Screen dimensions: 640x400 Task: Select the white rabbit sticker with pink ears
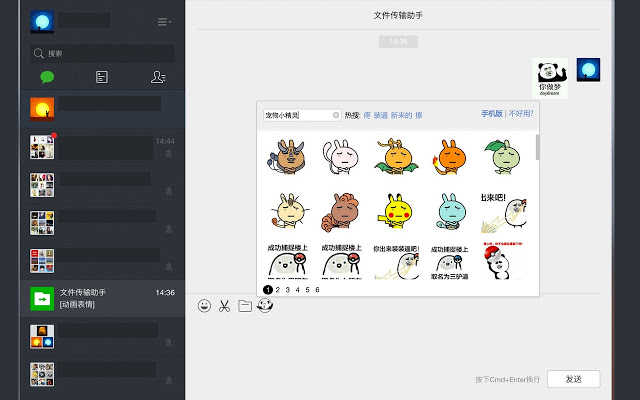click(341, 157)
